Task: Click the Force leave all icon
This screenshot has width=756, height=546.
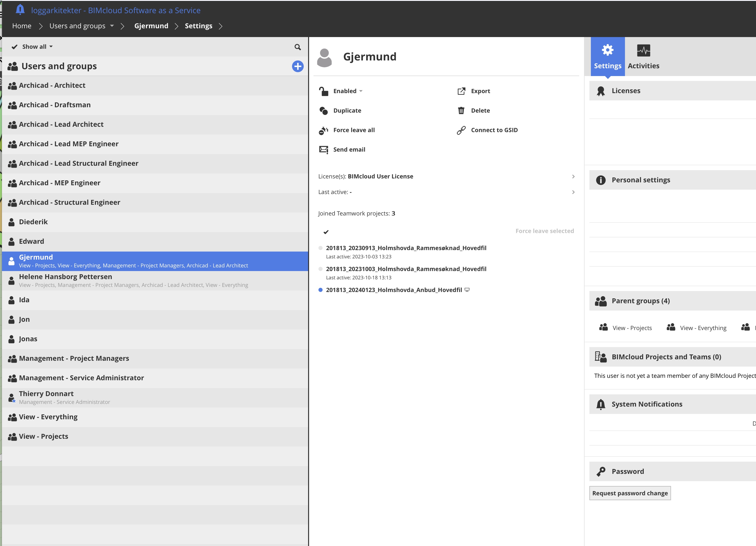Action: (x=323, y=130)
